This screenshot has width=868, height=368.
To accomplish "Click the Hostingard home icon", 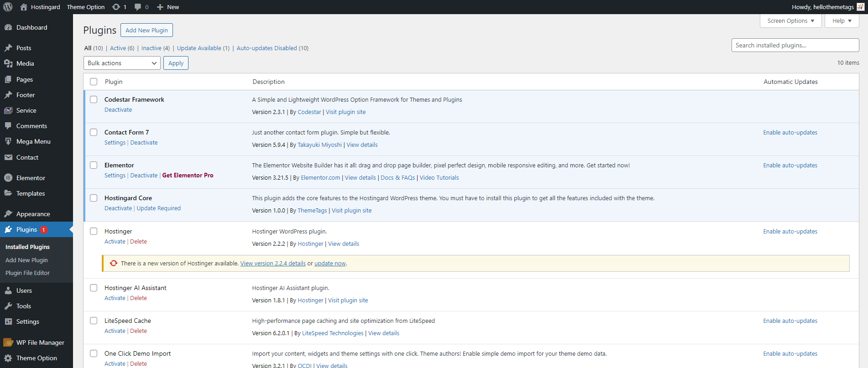I will pos(24,7).
